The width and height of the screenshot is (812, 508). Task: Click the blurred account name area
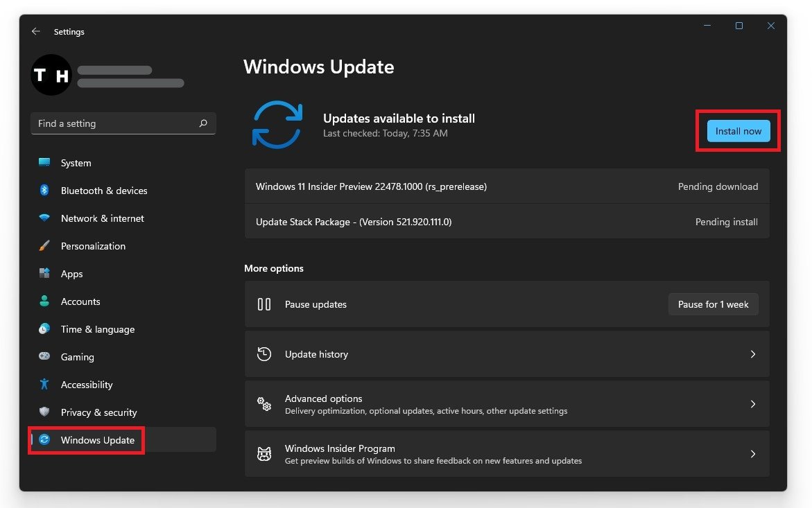point(130,76)
